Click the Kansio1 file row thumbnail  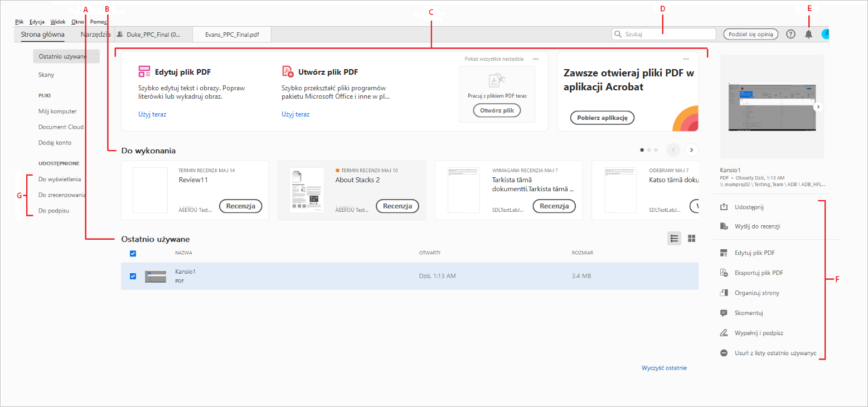156,276
